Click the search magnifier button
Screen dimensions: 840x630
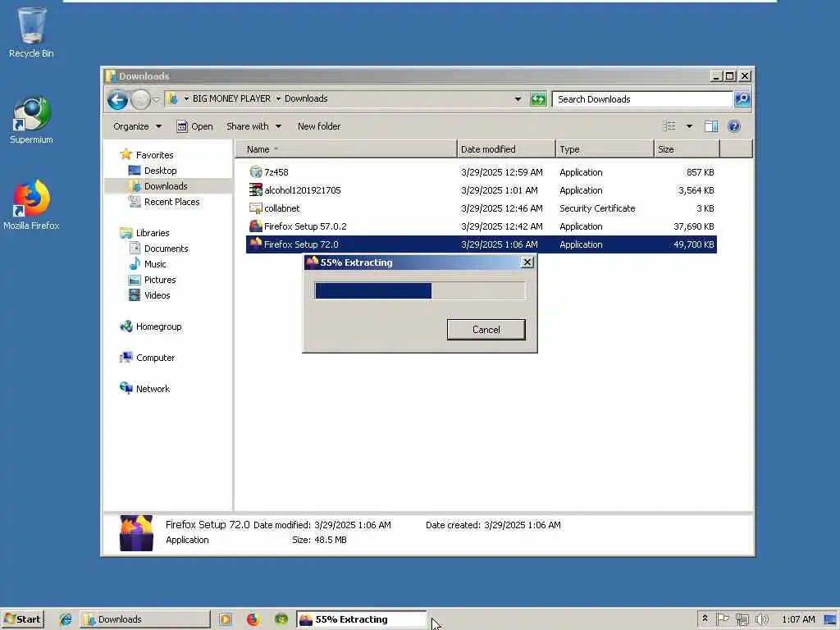tap(742, 99)
